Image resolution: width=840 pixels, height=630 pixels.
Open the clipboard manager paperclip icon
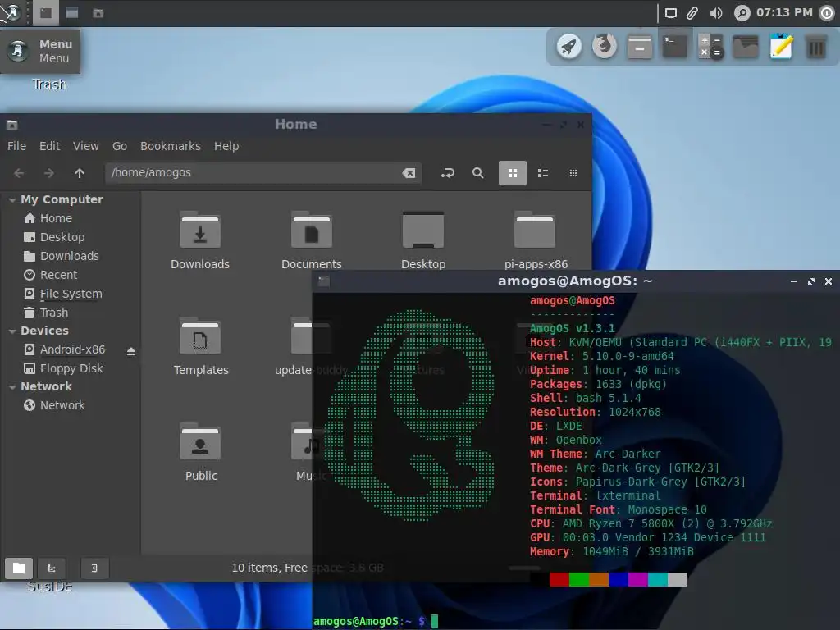click(x=692, y=13)
